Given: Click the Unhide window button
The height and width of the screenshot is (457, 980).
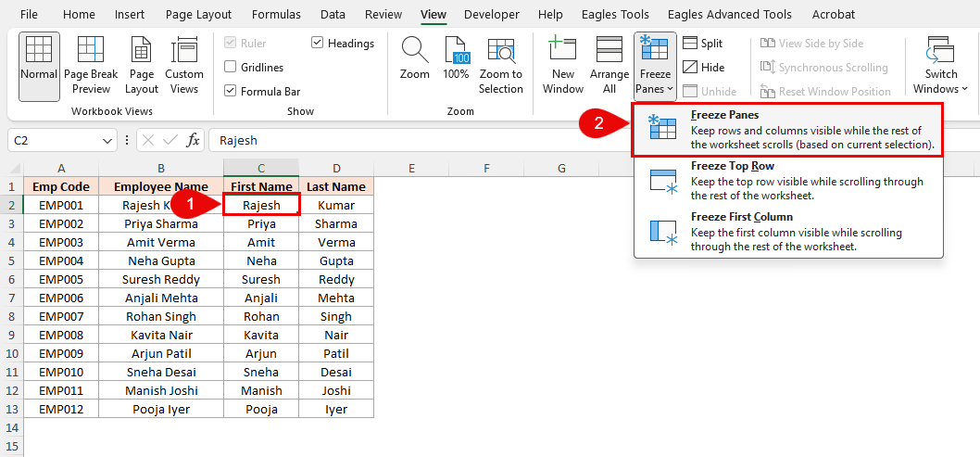Looking at the screenshot, I should (710, 91).
